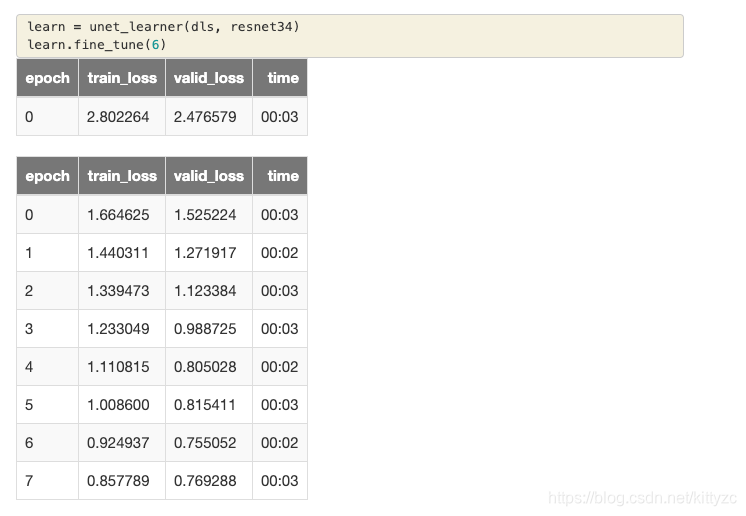
Task: Click train_loss cell 0.857789
Action: point(122,481)
